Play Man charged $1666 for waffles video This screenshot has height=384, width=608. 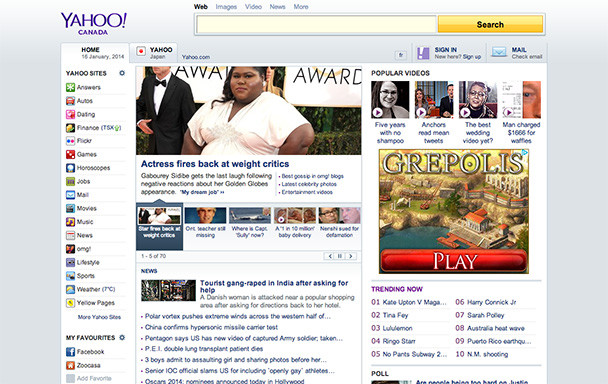pos(522,99)
